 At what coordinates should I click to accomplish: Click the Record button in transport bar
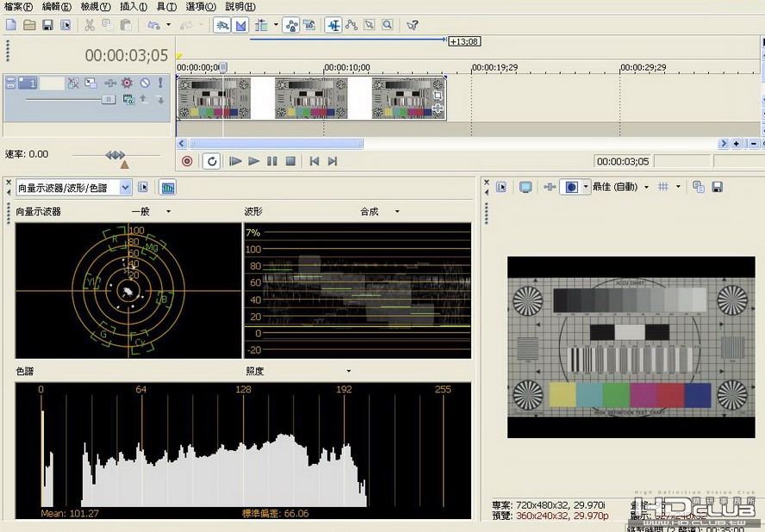(x=187, y=161)
